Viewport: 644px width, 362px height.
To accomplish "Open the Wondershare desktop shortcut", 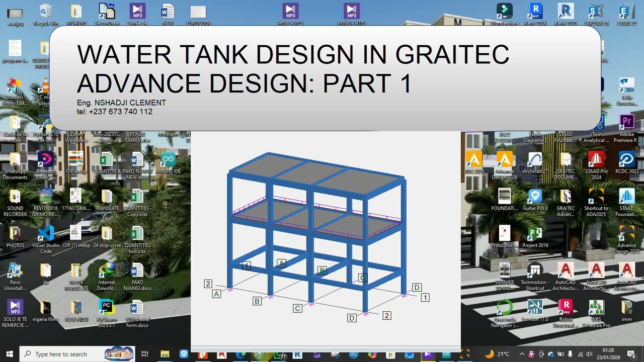I will point(505,14).
